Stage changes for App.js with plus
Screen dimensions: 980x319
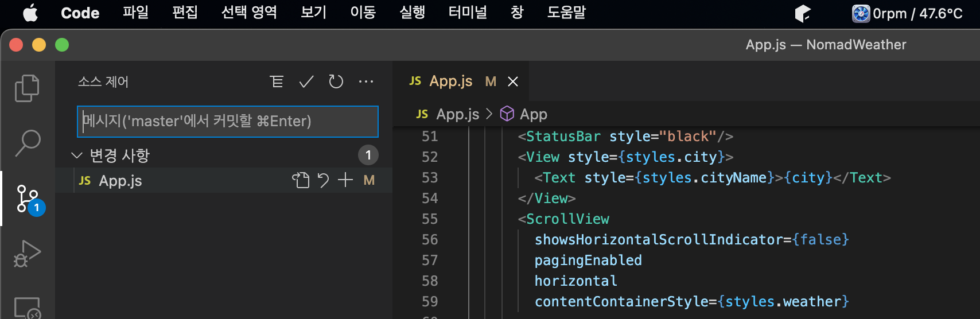[345, 180]
